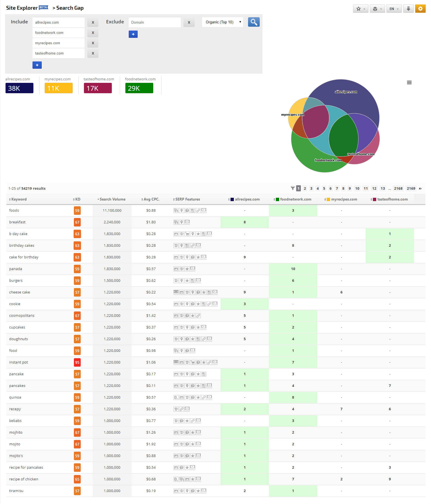The image size is (431, 504).
Task: Sort by SERP Features column header
Action: [x=186, y=199]
